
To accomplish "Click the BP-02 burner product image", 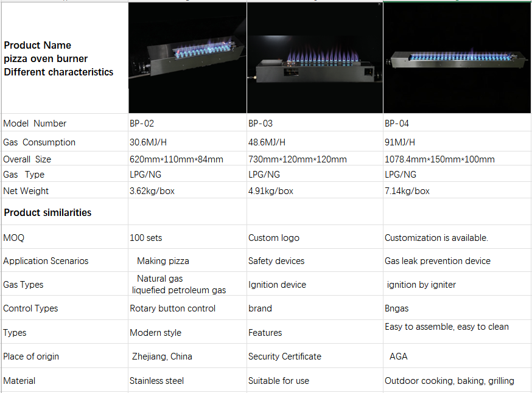I will pyautogui.click(x=187, y=58).
